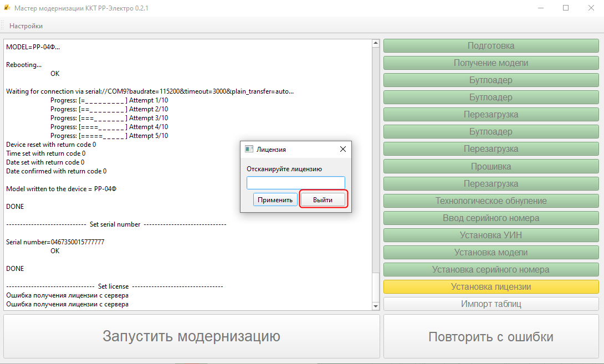
Task: Click the Лицензия dialog window icon
Action: click(249, 150)
